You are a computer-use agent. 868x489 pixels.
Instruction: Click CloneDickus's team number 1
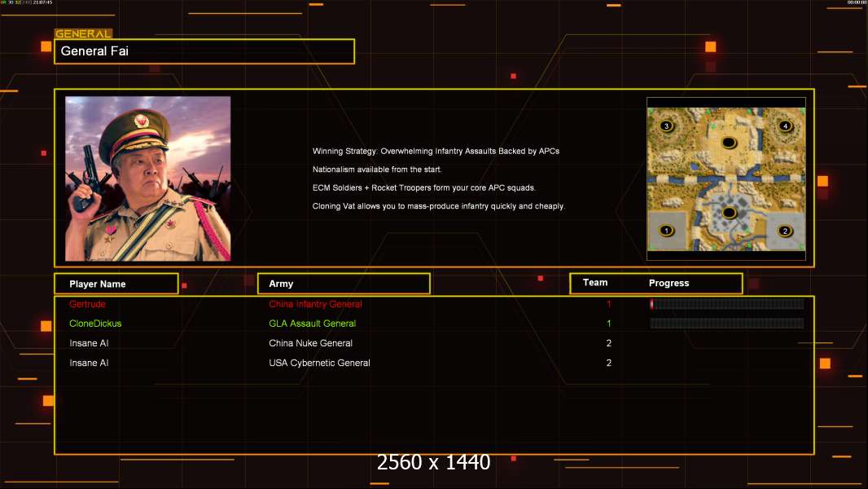pyautogui.click(x=609, y=324)
